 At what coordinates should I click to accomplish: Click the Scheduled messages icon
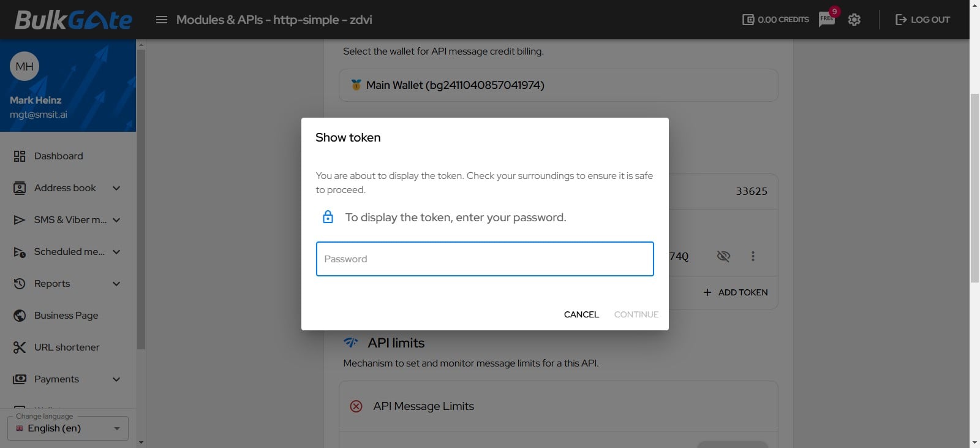click(x=19, y=251)
